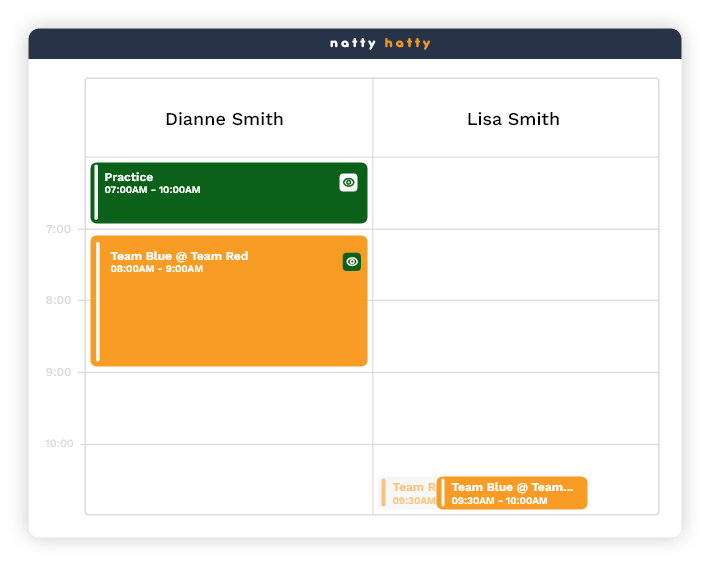The image size is (710, 566).
Task: Click the 08:00AM - 9:00AM time text
Action: 156,269
